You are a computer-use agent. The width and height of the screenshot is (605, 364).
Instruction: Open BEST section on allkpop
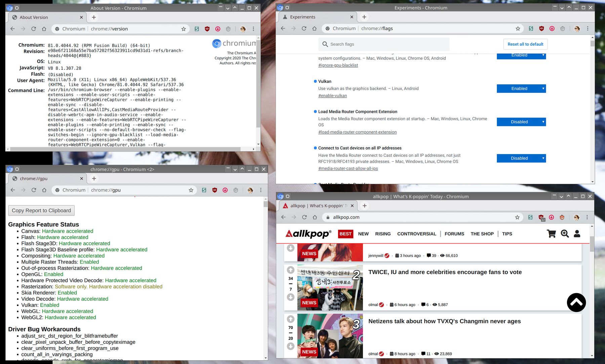pos(346,234)
